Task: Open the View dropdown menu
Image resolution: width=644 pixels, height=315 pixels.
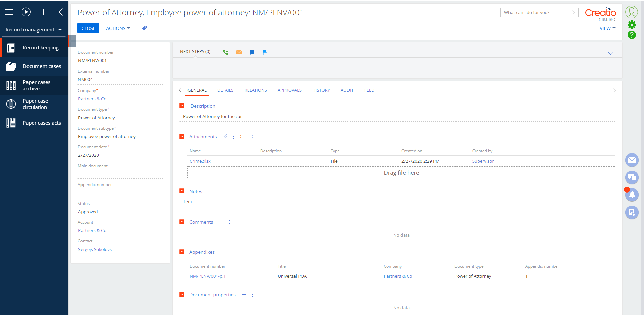Action: (607, 28)
